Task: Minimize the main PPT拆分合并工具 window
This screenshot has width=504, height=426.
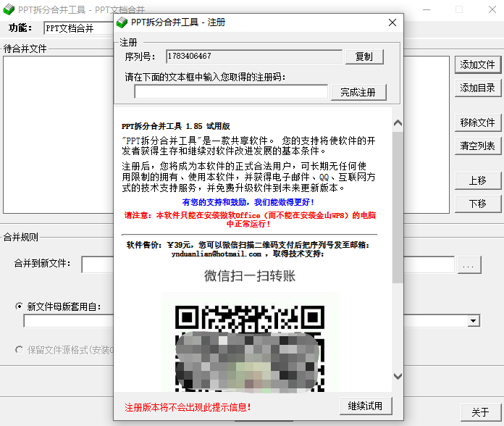Action: click(427, 9)
